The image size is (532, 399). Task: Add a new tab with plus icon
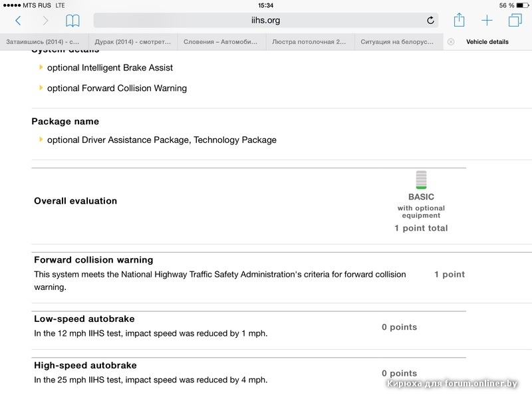[487, 21]
